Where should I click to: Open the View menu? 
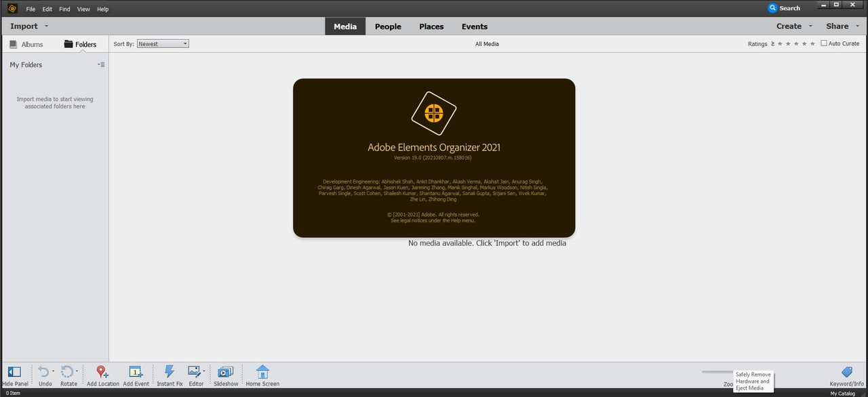coord(83,9)
